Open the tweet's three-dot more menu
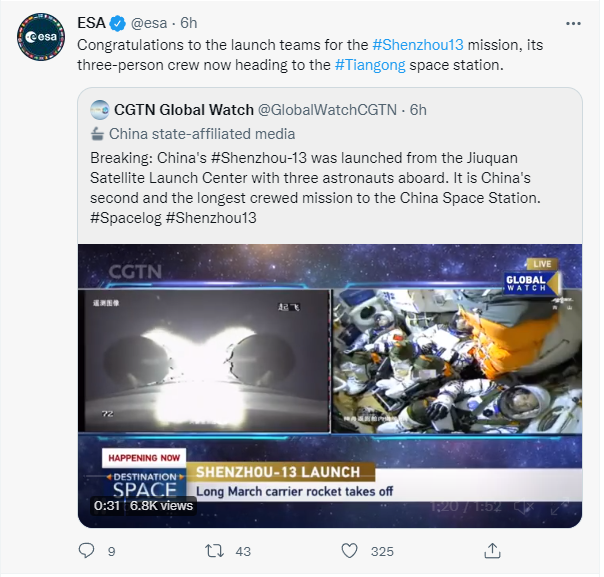Screen dimensions: 604x577 (x=571, y=22)
